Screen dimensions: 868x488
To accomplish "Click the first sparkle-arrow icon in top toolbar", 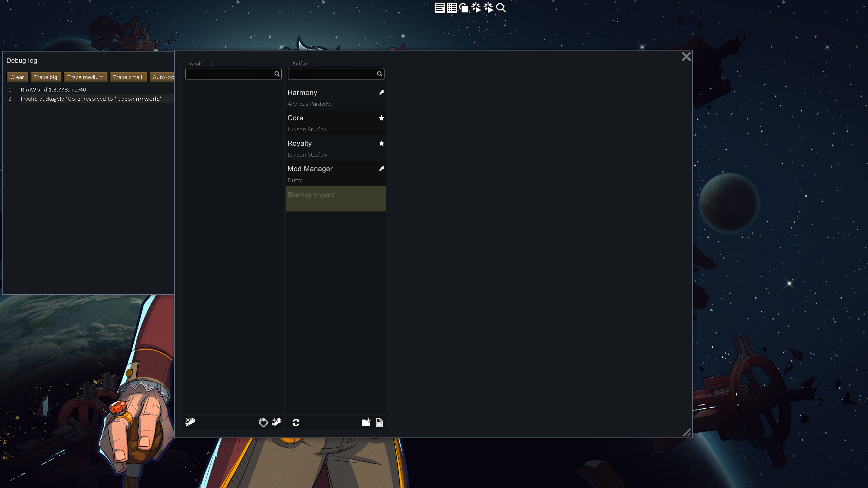I will click(476, 8).
